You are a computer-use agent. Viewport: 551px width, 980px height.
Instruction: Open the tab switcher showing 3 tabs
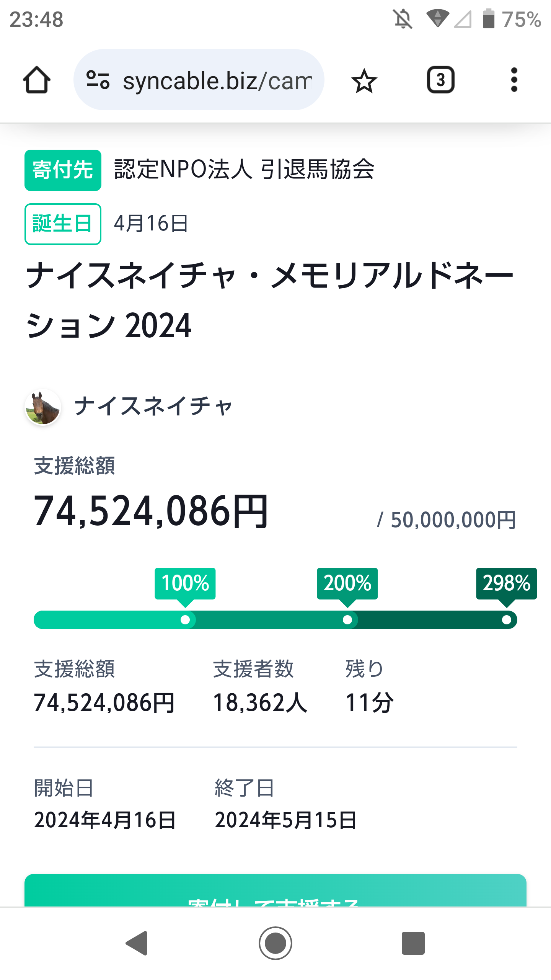point(440,80)
